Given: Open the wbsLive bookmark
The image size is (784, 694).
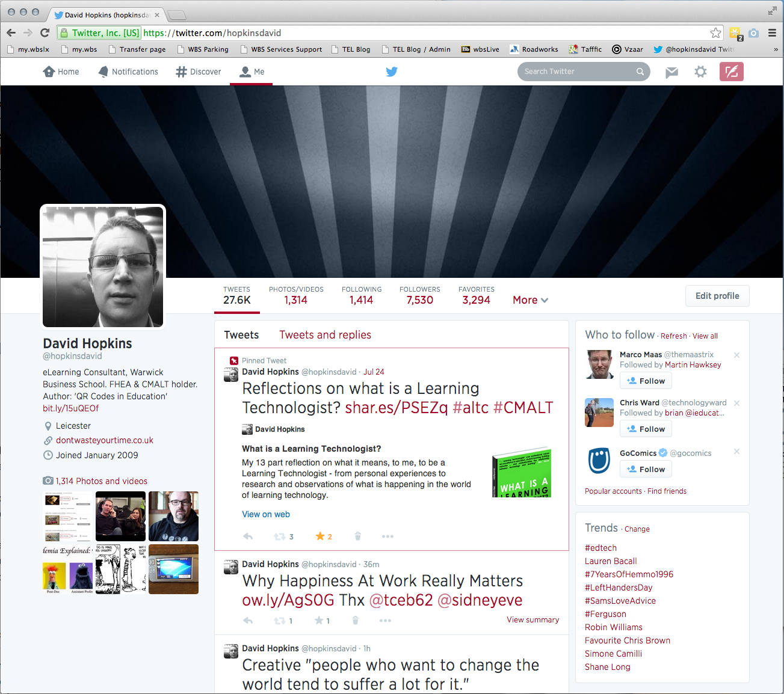Looking at the screenshot, I should [x=480, y=50].
